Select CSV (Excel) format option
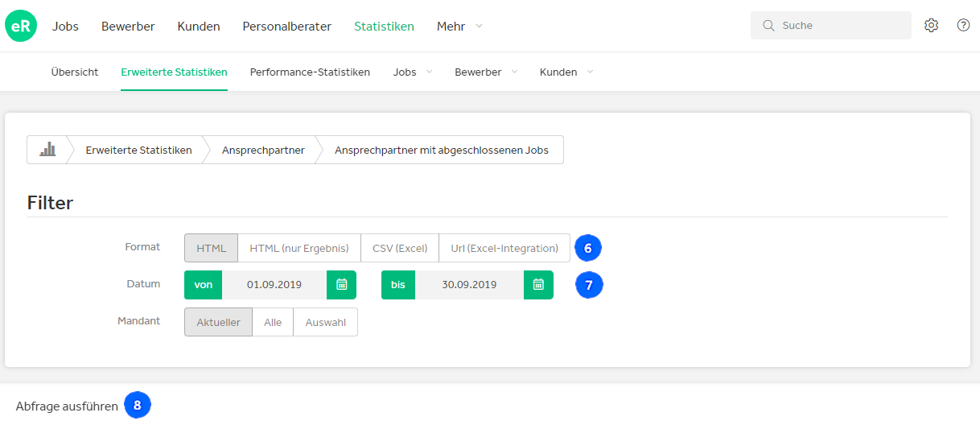 click(400, 248)
